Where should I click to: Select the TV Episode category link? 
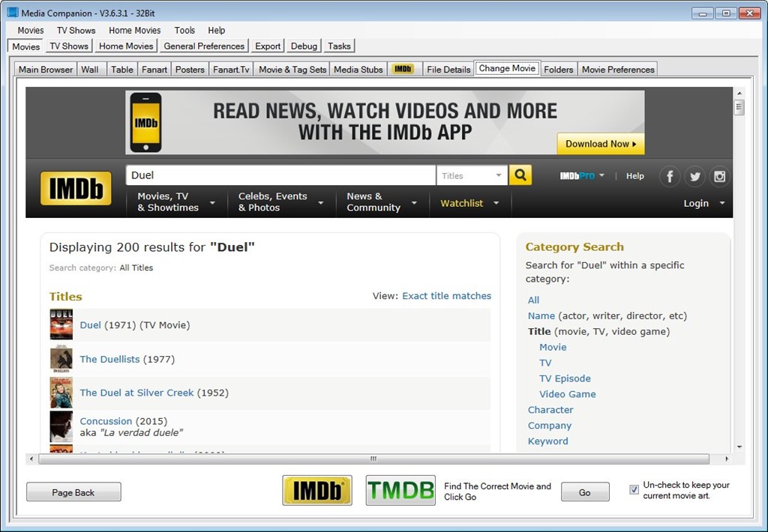coord(565,378)
